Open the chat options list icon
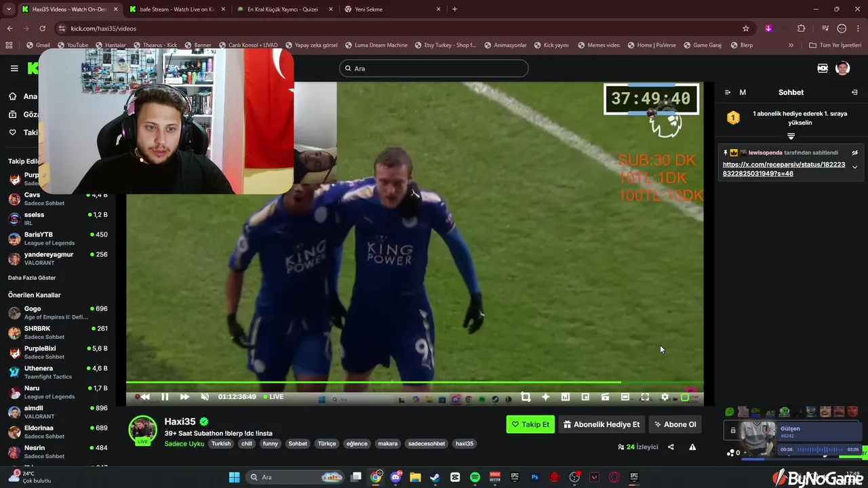Screen dimensions: 868x488 point(728,92)
